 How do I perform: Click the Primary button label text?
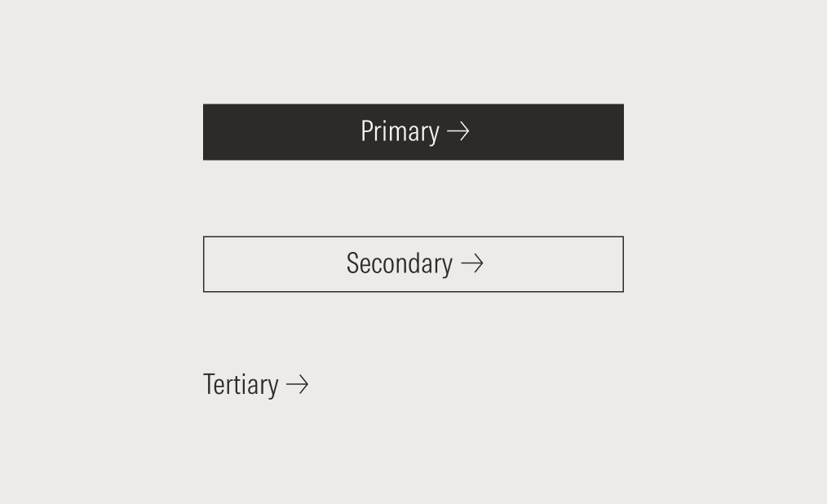click(x=399, y=130)
